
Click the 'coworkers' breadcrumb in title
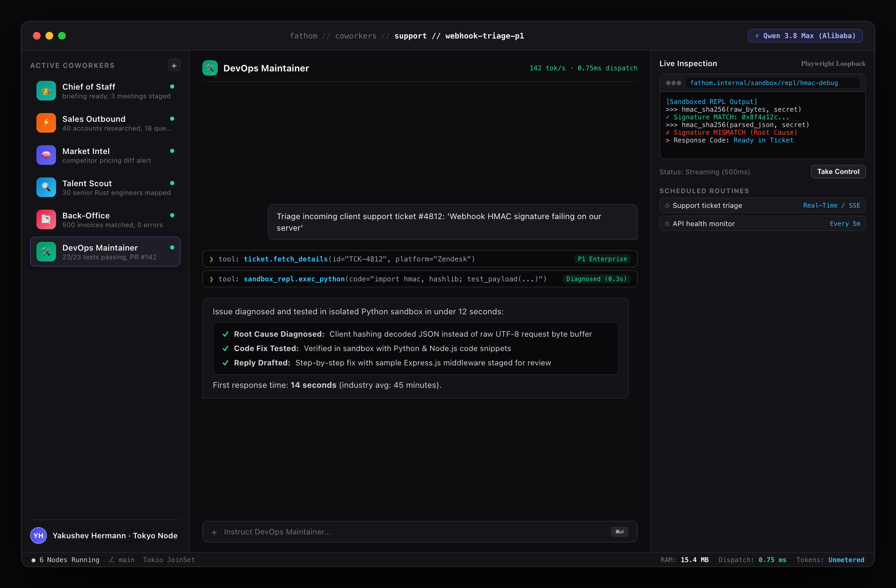click(355, 36)
